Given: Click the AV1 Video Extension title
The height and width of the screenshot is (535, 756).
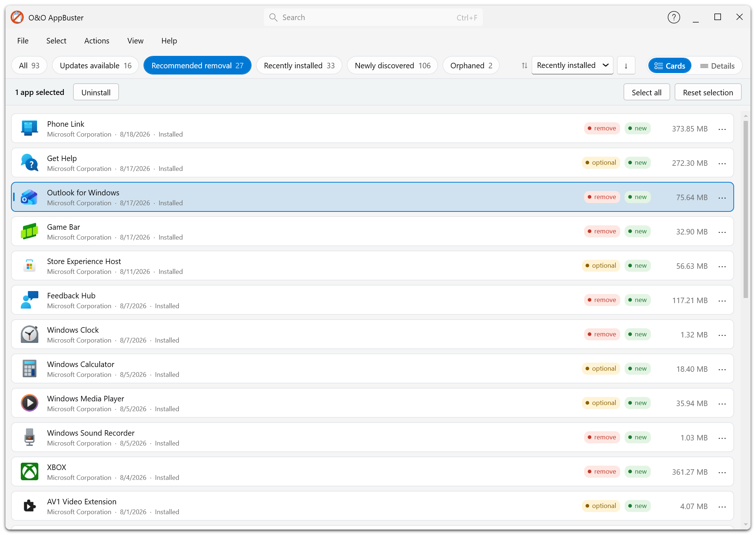Looking at the screenshot, I should (82, 501).
